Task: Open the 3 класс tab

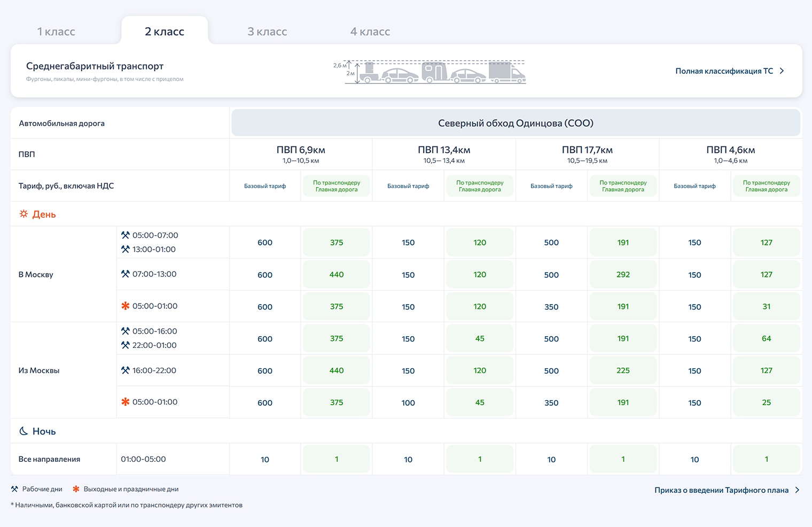Action: 267,32
